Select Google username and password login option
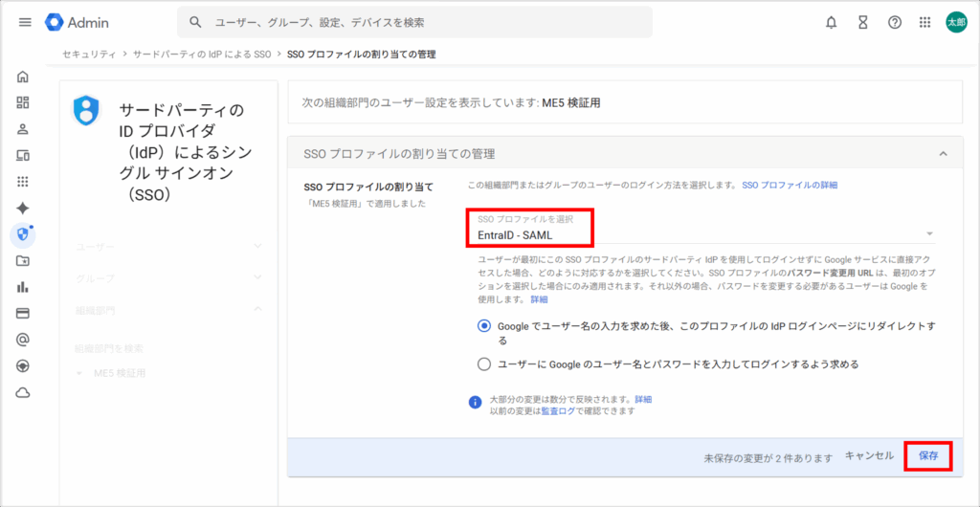980x507 pixels. pyautogui.click(x=485, y=364)
